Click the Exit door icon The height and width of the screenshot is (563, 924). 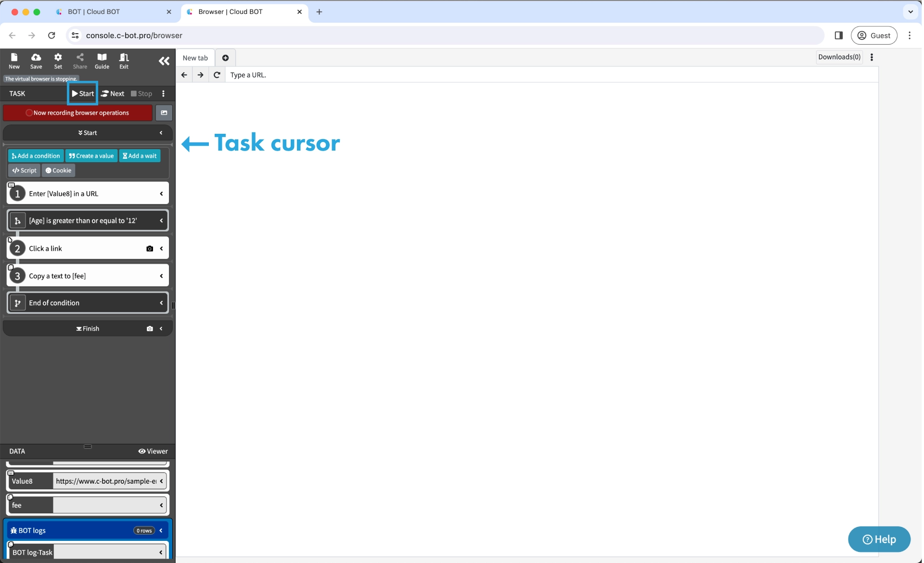coord(124,61)
